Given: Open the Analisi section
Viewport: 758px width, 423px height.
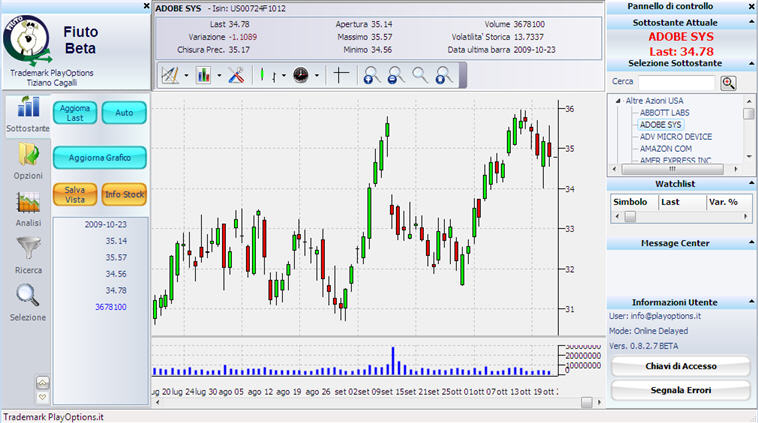Looking at the screenshot, I should [x=28, y=209].
